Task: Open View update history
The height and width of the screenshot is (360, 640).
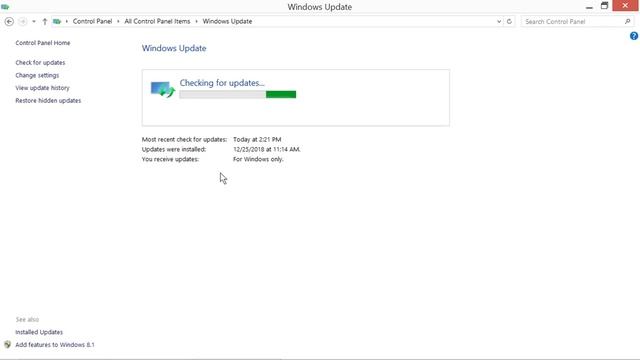Action: click(x=42, y=88)
